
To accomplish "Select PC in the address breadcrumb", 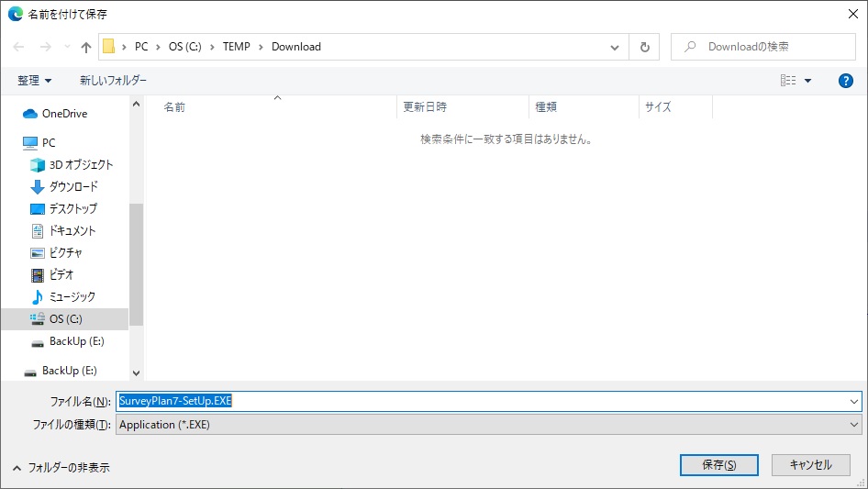I will [141, 47].
